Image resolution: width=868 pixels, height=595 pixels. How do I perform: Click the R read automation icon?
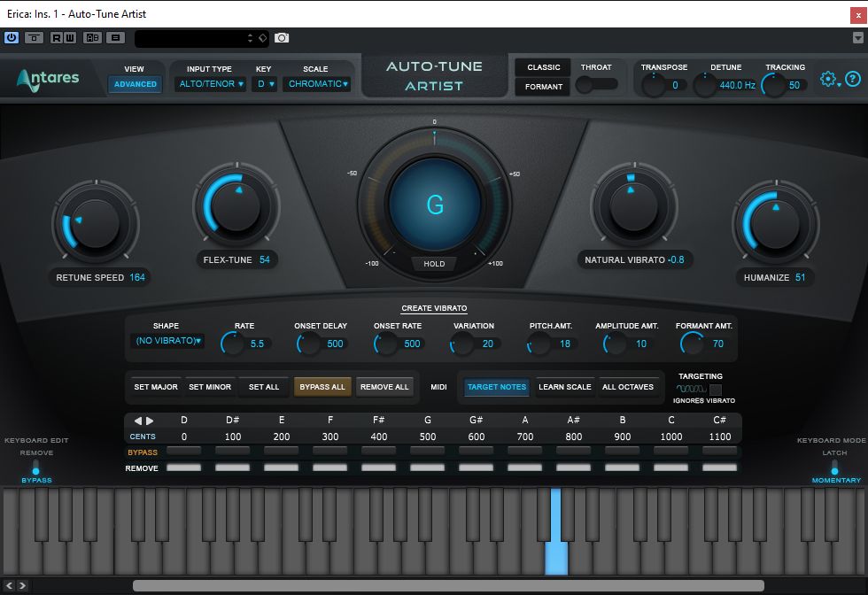pyautogui.click(x=56, y=38)
